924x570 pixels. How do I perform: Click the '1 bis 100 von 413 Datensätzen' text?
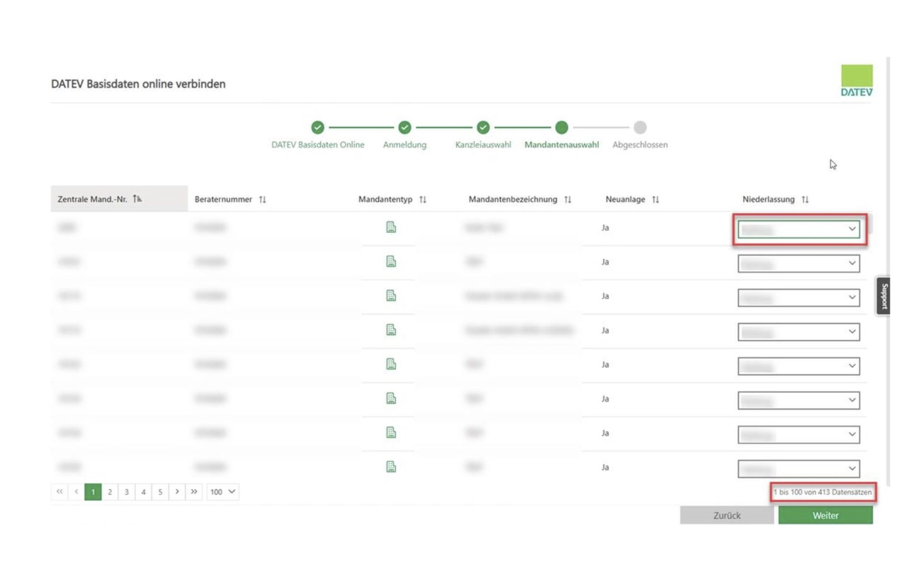pos(823,492)
